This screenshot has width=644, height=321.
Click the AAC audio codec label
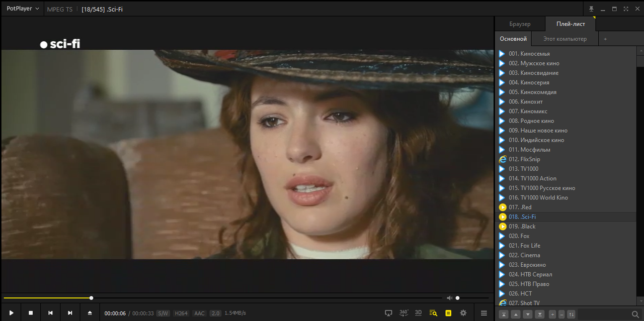pyautogui.click(x=200, y=313)
